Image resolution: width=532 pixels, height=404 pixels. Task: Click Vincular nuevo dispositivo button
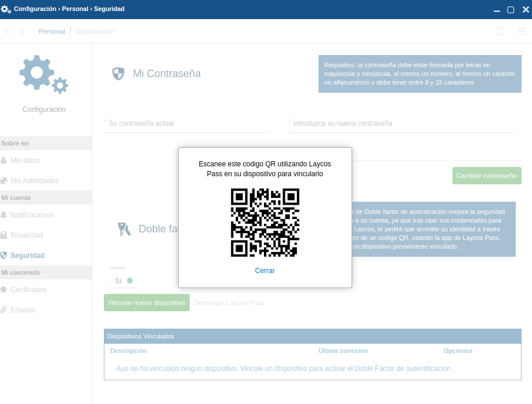tap(147, 303)
